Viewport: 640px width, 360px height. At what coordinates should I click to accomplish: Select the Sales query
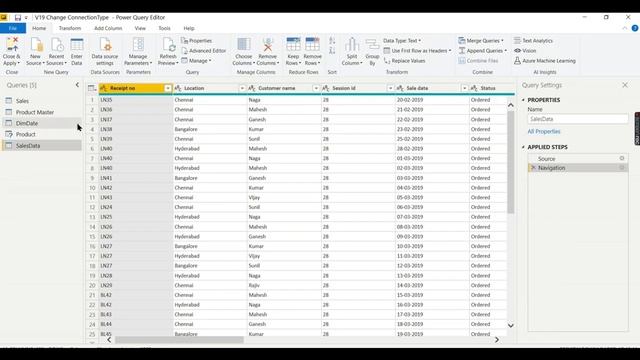42,101
